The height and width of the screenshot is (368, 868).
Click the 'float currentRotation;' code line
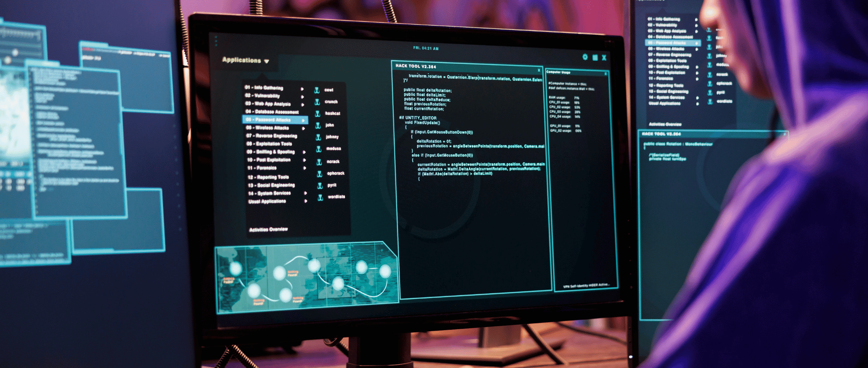pos(424,109)
